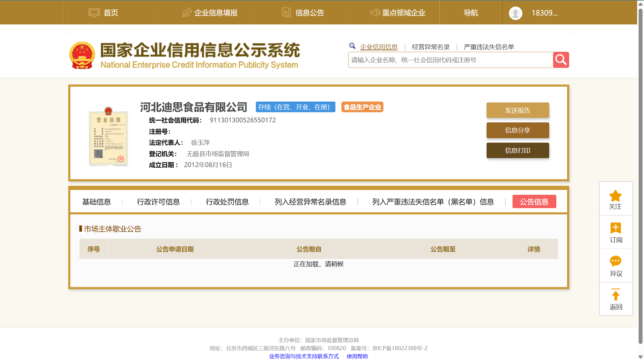Click the speaker icon beside 重点领域企业

[375, 13]
